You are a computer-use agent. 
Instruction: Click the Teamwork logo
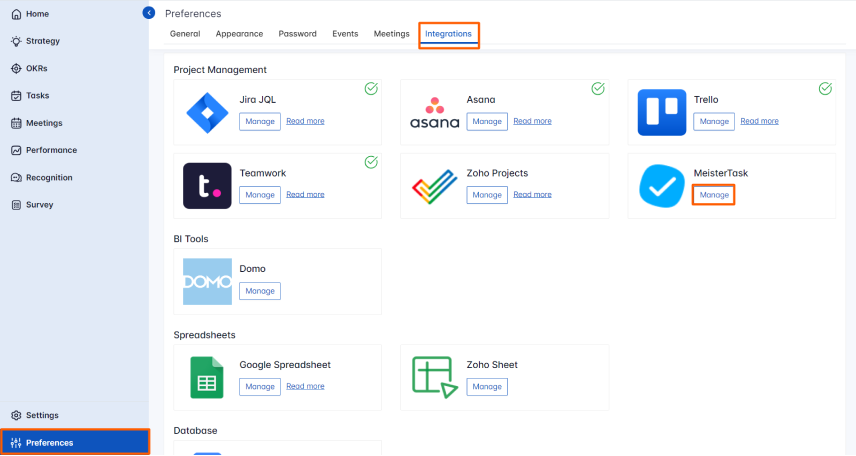pyautogui.click(x=207, y=186)
